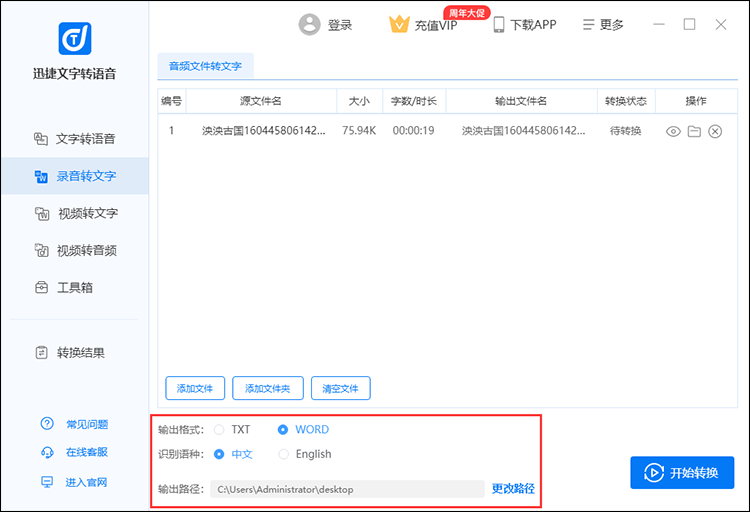Click the output file name cell

[523, 131]
